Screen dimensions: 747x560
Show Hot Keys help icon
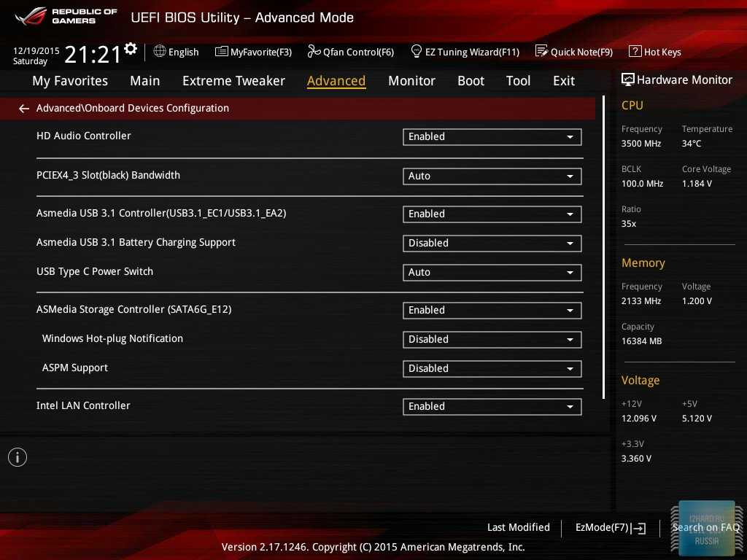(x=635, y=52)
